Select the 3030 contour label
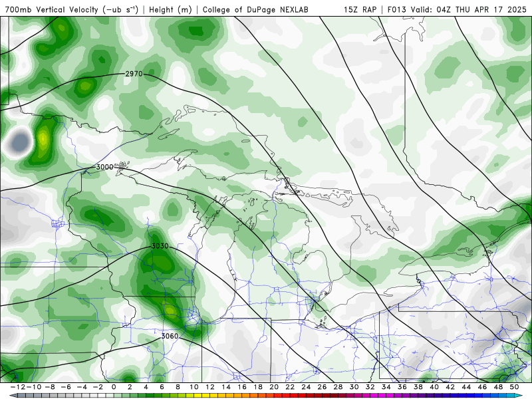Viewport: 532px width, 399px height. pyautogui.click(x=160, y=245)
